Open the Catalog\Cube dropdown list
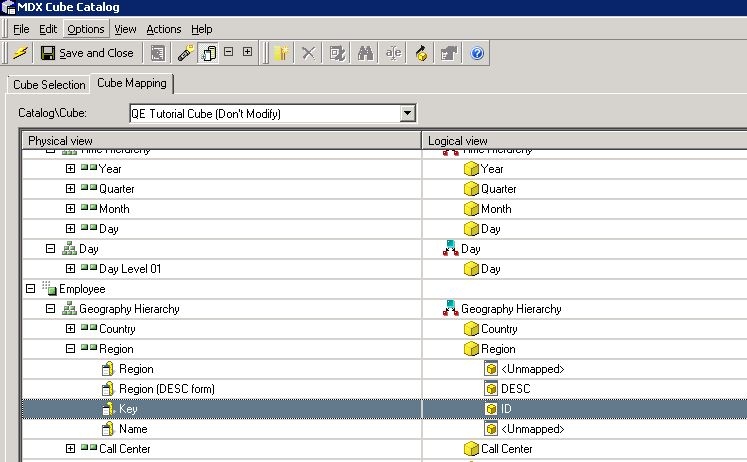Viewport: 747px width, 462px height. (407, 114)
